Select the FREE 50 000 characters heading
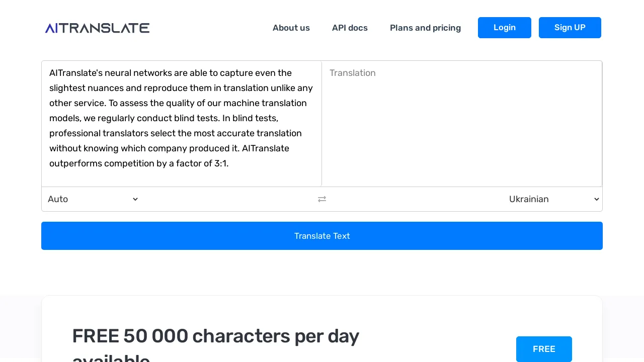The width and height of the screenshot is (644, 362). click(x=215, y=336)
